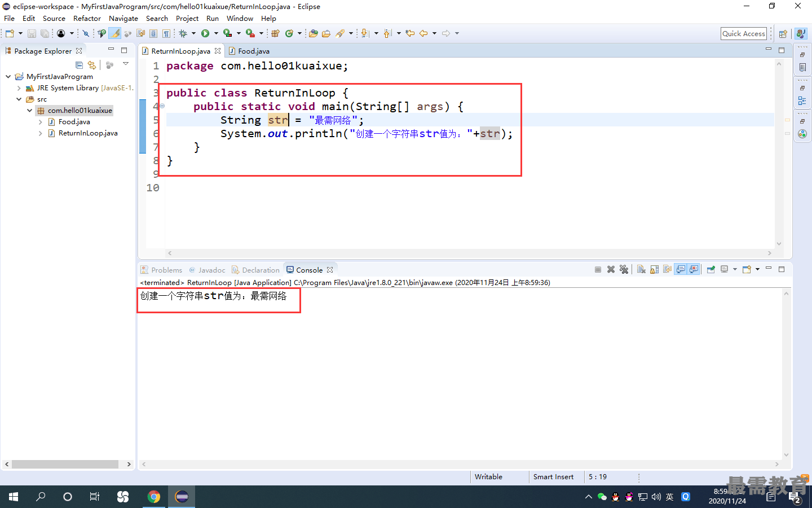Click the Java perspective button

click(x=801, y=33)
